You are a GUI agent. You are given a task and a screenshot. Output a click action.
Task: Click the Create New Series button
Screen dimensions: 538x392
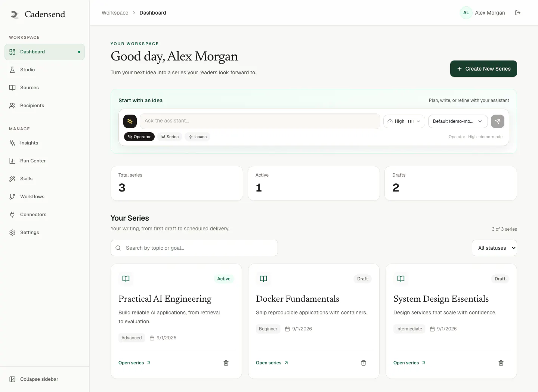(483, 69)
